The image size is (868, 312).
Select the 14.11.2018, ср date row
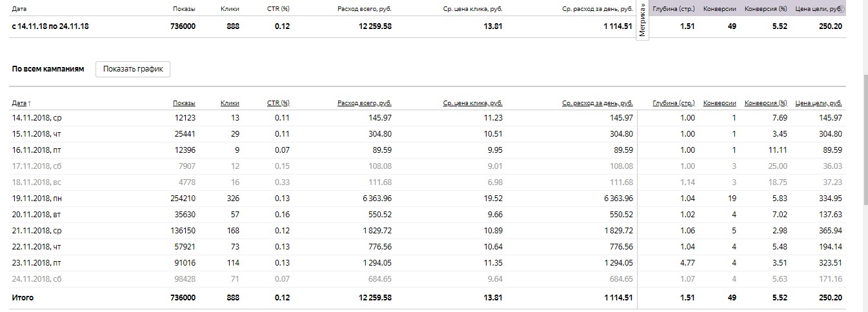pos(37,118)
